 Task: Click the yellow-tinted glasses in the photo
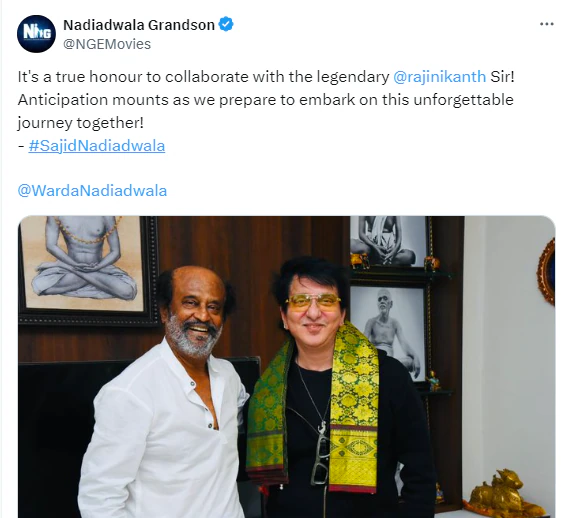coord(313,302)
